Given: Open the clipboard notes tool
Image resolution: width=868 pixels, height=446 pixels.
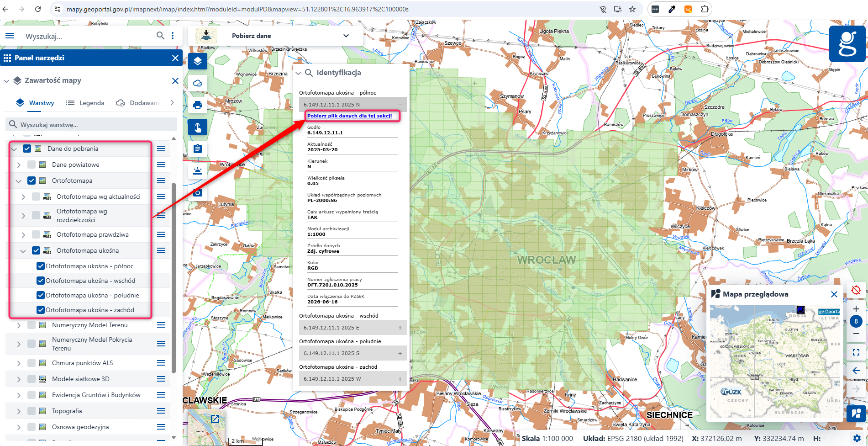Looking at the screenshot, I should point(198,149).
